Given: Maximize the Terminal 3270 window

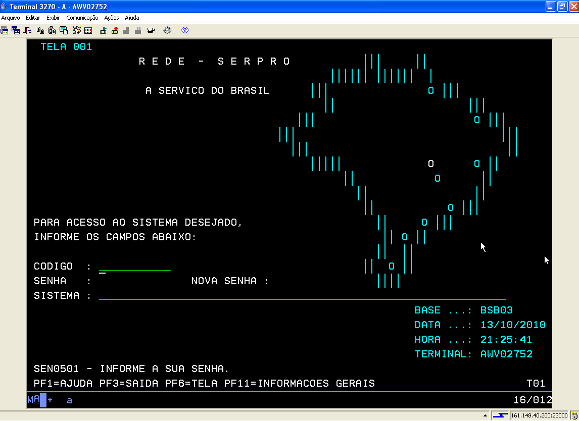Looking at the screenshot, I should point(562,6).
